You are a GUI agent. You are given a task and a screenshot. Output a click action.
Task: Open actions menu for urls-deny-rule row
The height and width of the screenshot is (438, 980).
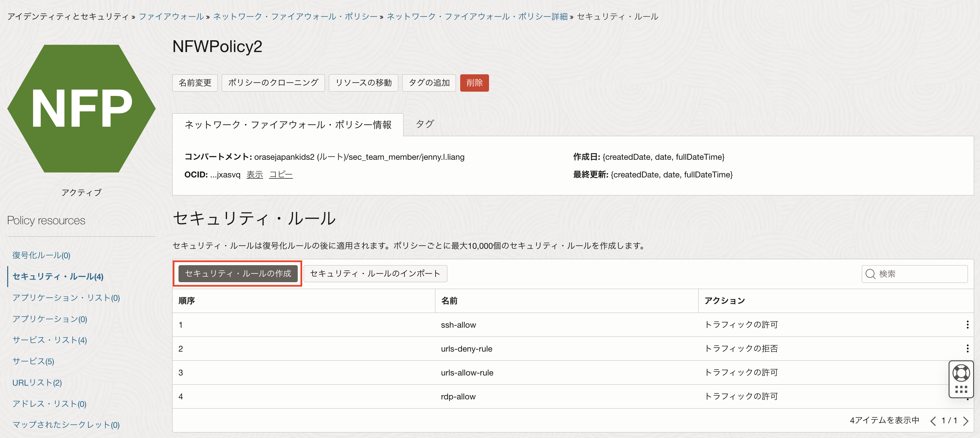[967, 348]
